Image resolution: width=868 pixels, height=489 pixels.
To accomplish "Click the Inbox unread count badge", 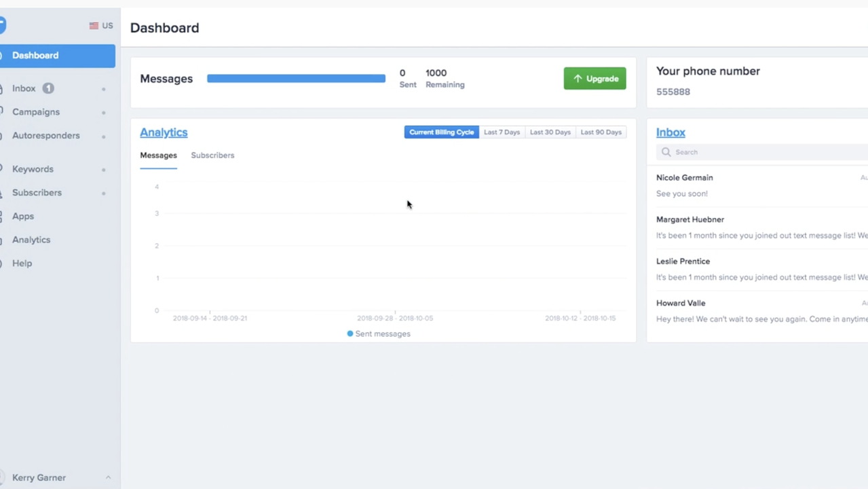I will 48,88.
